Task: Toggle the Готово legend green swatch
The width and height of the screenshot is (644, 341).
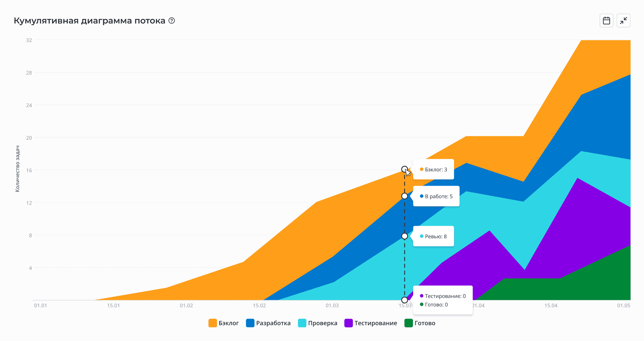Action: coord(408,323)
